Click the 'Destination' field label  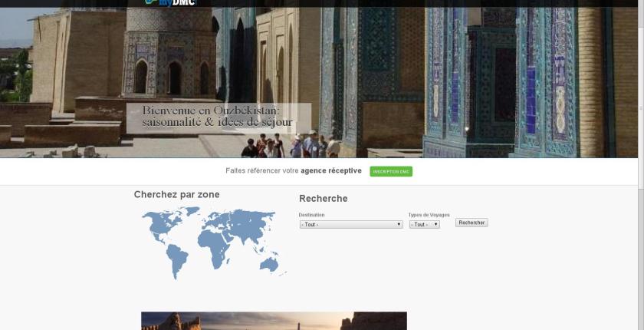point(311,215)
